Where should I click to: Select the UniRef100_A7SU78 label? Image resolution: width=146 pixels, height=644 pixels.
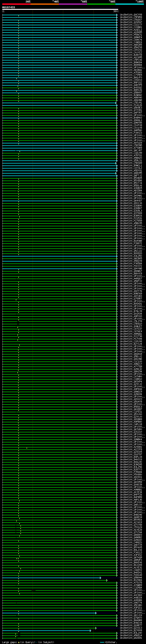[x=131, y=583]
